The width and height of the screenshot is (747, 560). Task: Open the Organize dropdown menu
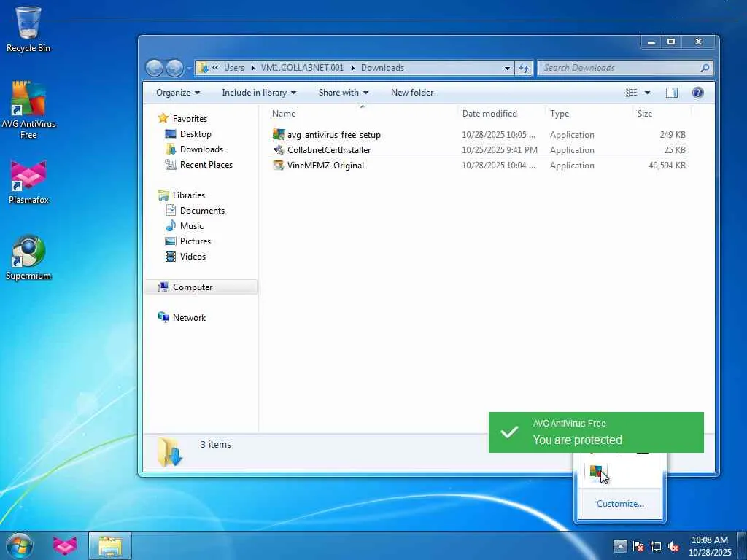(x=178, y=93)
